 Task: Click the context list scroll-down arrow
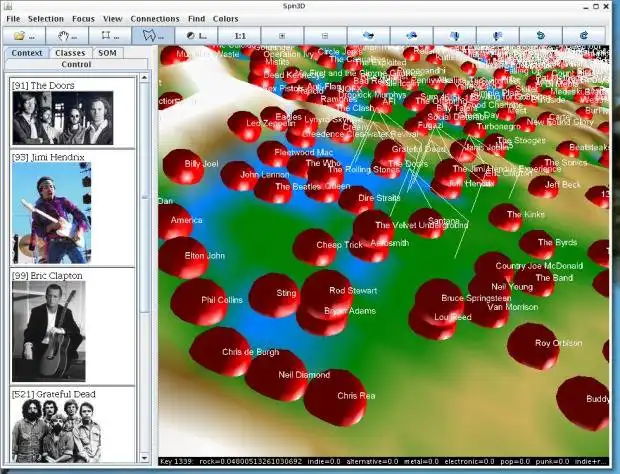[x=144, y=459]
